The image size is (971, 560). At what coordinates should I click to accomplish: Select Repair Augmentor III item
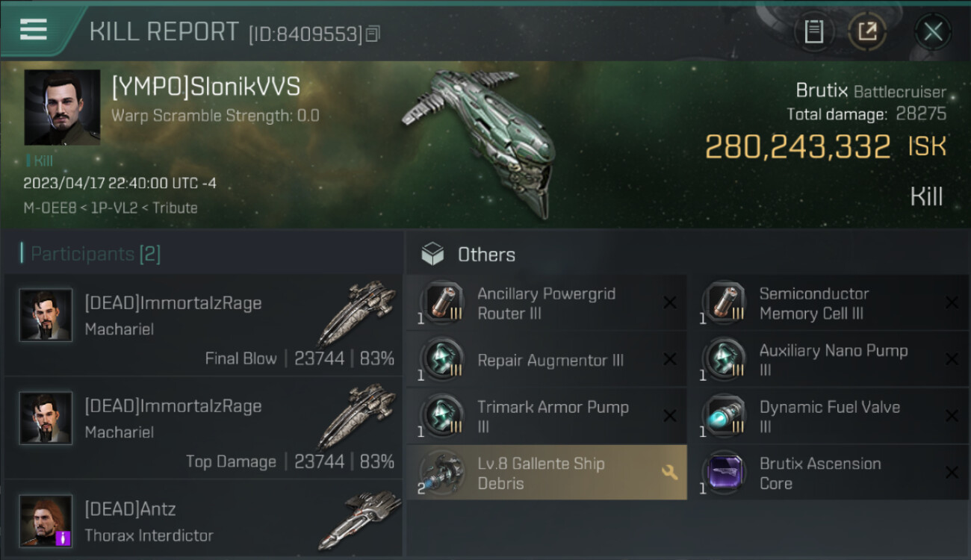pyautogui.click(x=546, y=360)
